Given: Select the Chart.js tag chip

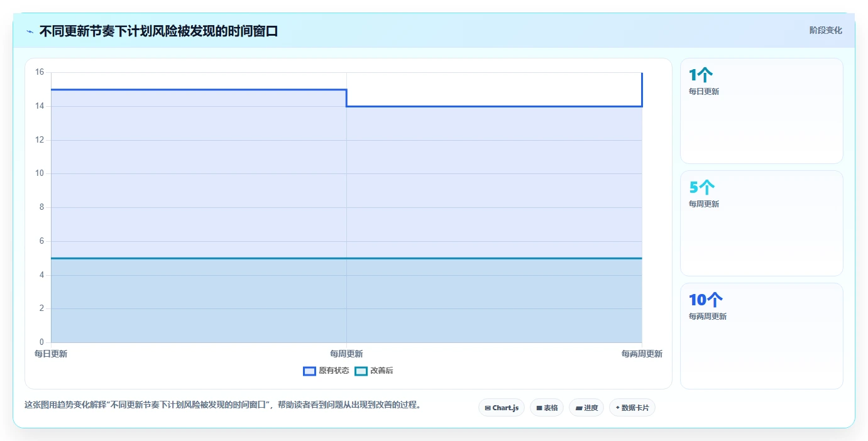Looking at the screenshot, I should (x=502, y=408).
